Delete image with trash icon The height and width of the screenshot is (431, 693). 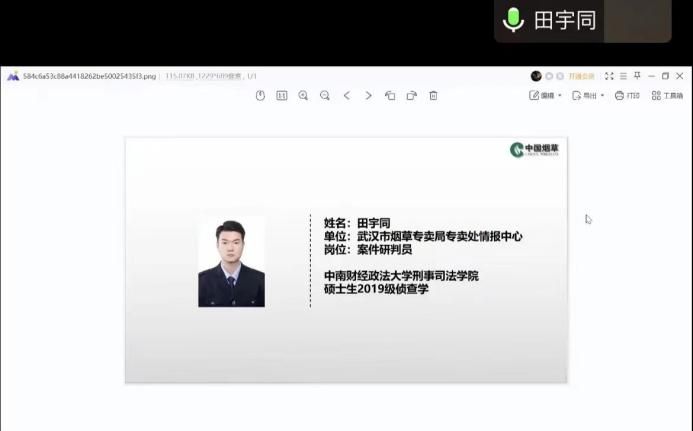(433, 96)
